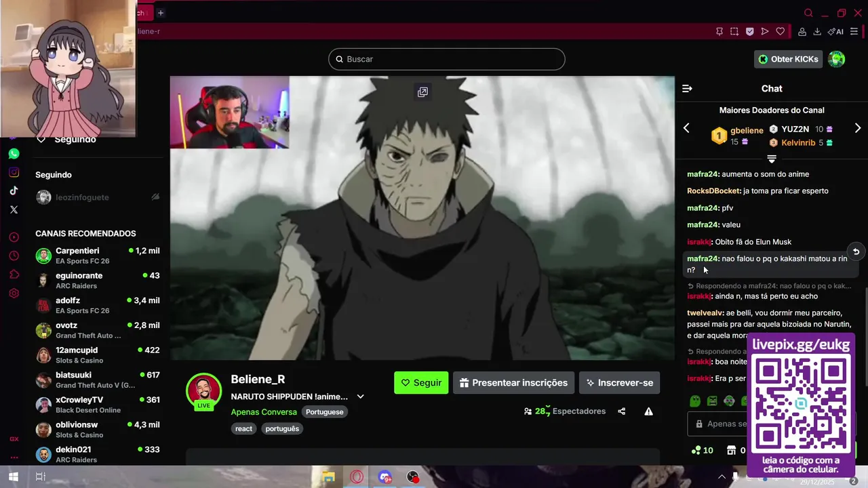Open eguinorante recommended channel
The height and width of the screenshot is (488, 868).
click(x=98, y=281)
